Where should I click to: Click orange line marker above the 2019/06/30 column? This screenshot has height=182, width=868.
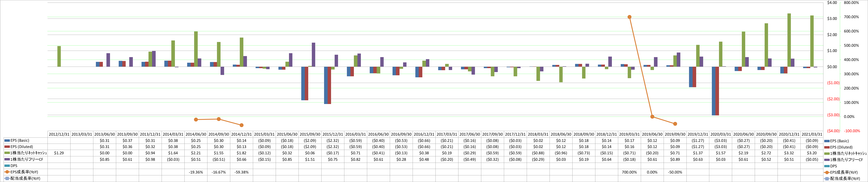tap(652, 117)
